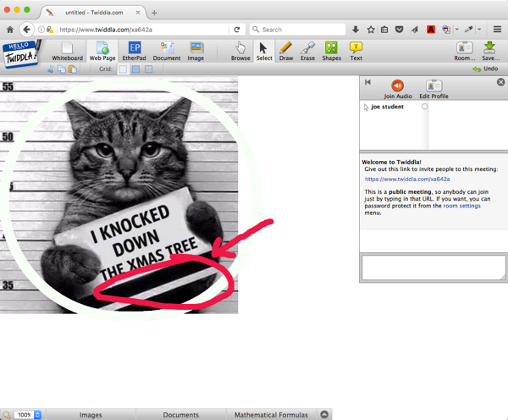The image size is (508, 420).
Task: Click the Edit Profile icon
Action: point(433,87)
